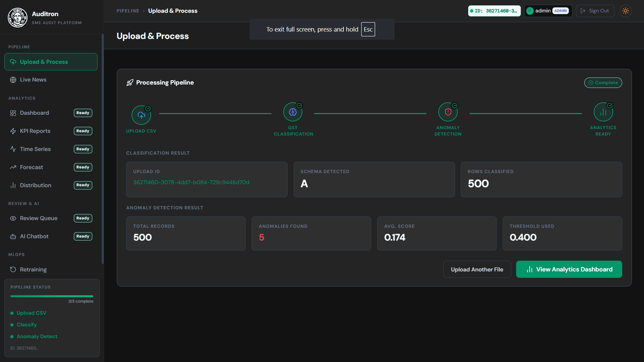Screen dimensions: 644x362
Task: Click the Sign Out arrow icon
Action: pyautogui.click(x=583, y=11)
